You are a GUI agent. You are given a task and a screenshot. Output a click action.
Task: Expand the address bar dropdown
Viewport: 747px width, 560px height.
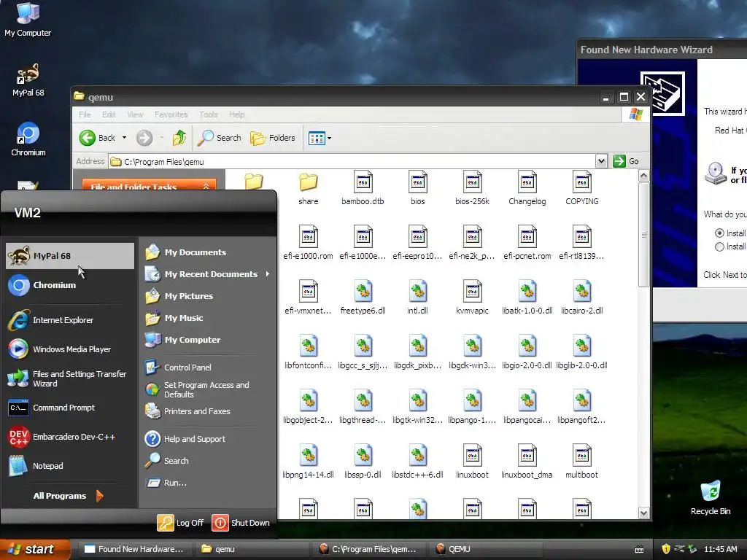[601, 161]
